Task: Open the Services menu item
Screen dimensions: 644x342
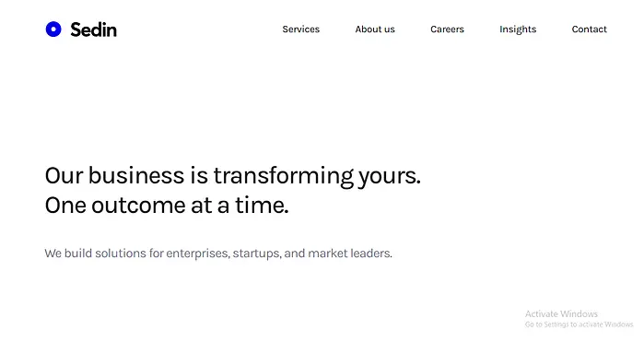Action: click(x=300, y=29)
